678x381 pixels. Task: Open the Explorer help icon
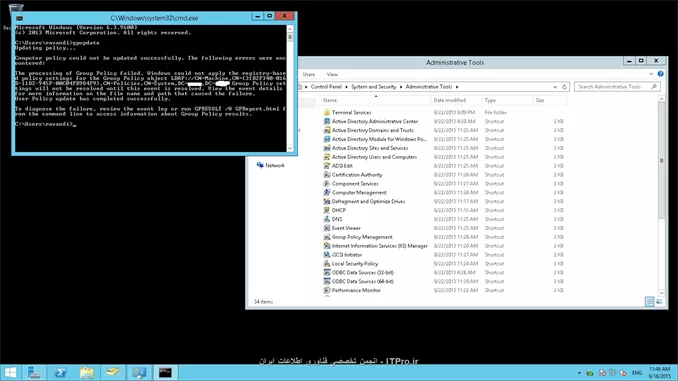pyautogui.click(x=660, y=74)
